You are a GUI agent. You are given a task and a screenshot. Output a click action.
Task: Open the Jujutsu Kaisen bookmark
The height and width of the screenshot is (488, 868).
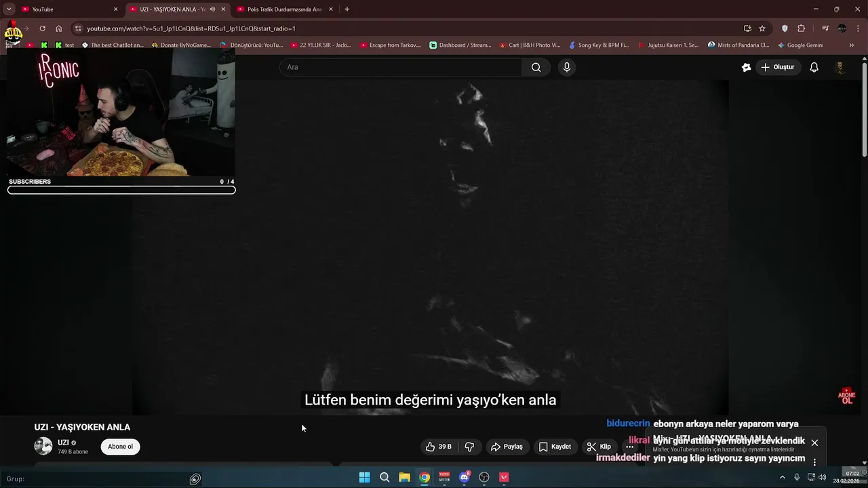point(668,45)
